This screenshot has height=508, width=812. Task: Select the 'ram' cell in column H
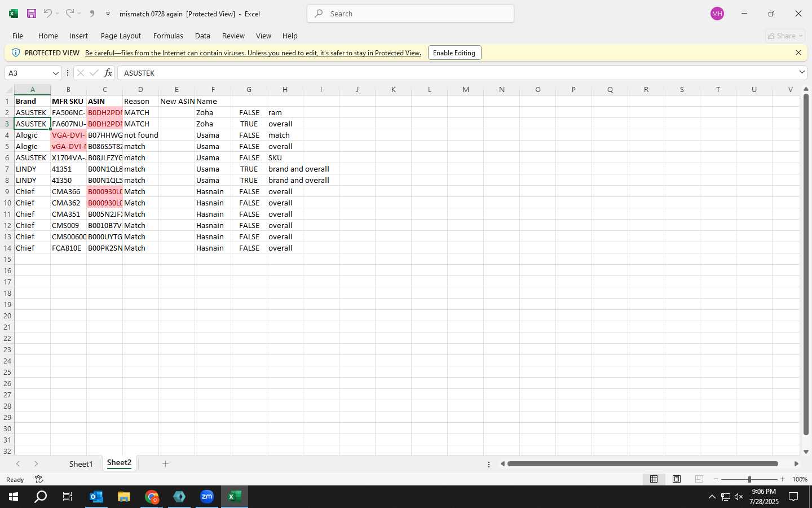[285, 112]
